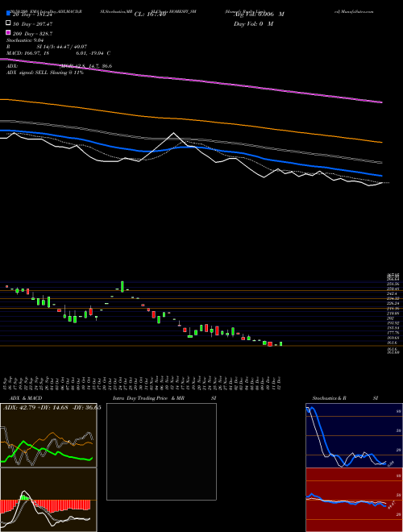
Task: Select the '200 Day = 328.7' legend text
Action: 32,34
